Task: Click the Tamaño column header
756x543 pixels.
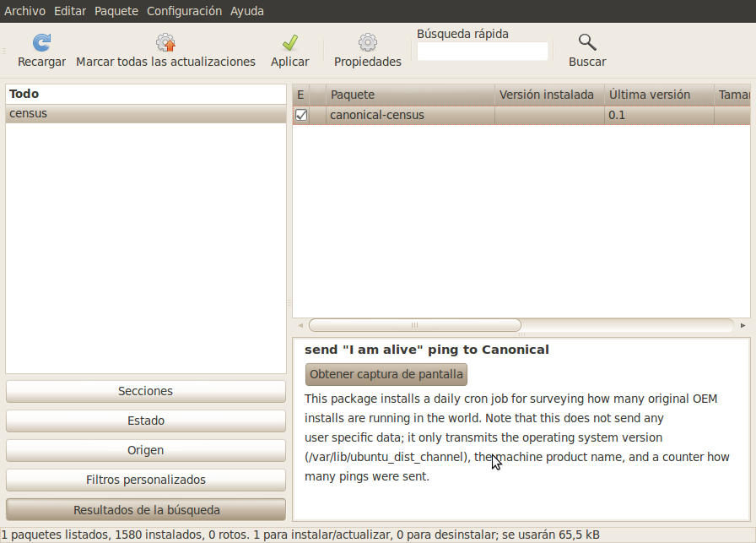Action: [732, 95]
